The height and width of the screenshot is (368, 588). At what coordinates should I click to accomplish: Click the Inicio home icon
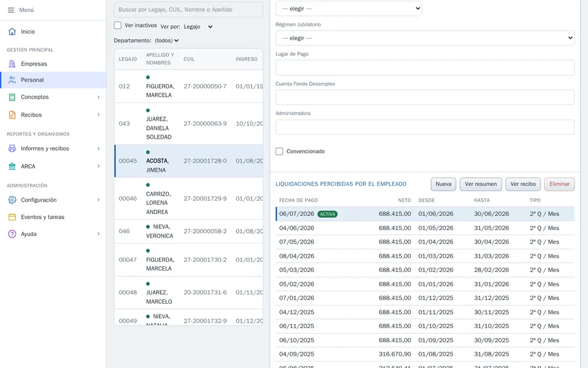(12, 31)
